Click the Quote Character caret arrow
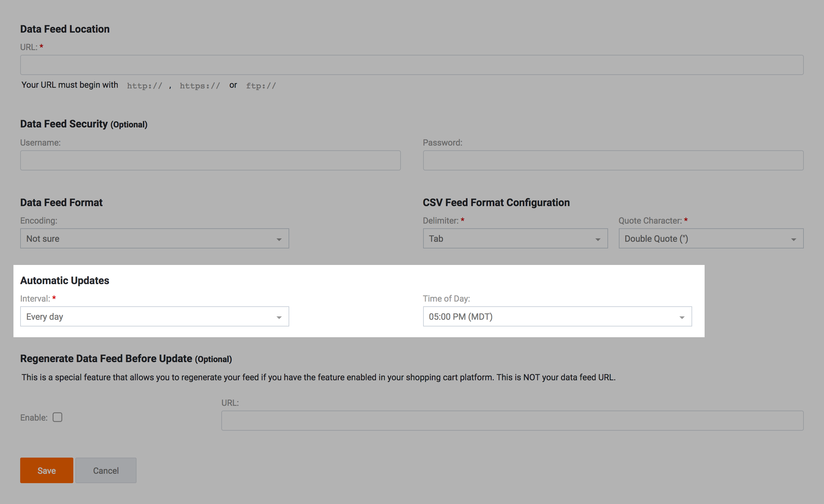 [x=793, y=239]
